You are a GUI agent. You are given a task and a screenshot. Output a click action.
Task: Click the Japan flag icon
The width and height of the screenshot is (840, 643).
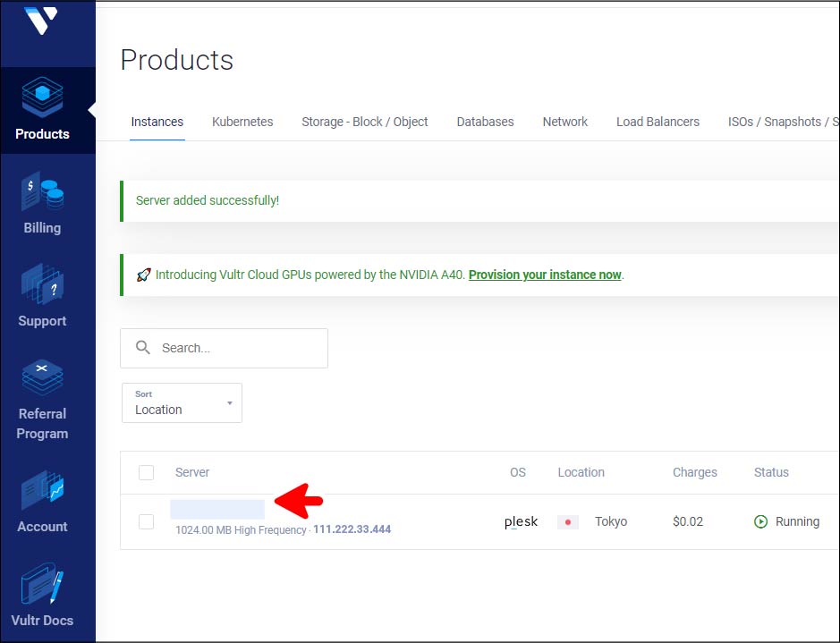[x=568, y=522]
